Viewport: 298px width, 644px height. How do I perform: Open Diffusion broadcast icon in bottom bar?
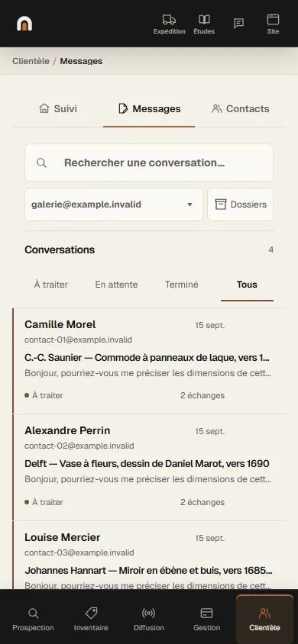click(149, 613)
